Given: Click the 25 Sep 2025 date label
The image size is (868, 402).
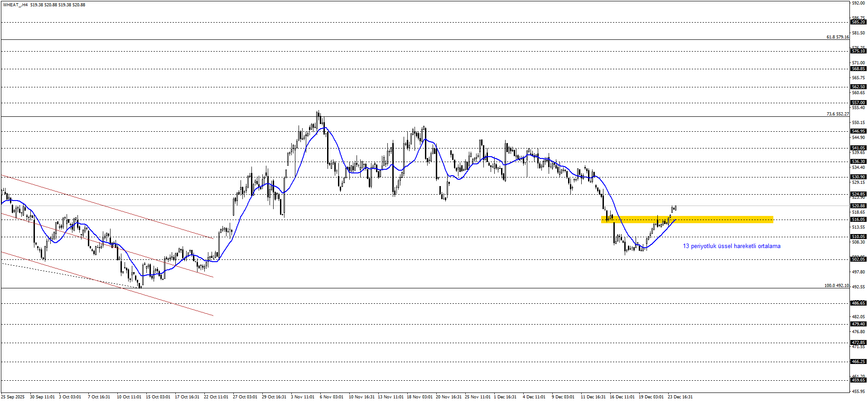Looking at the screenshot, I should (x=13, y=397).
